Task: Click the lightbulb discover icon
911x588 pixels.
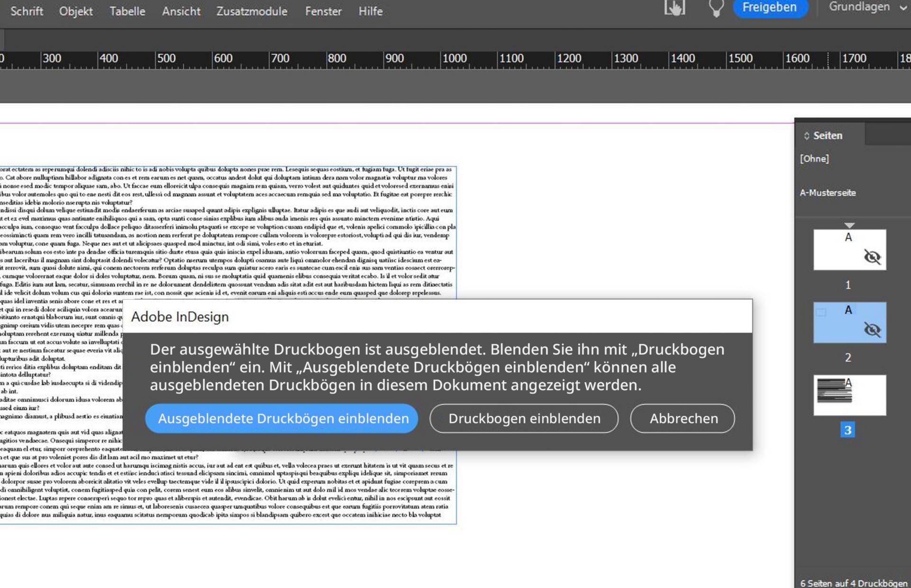Action: (x=716, y=8)
